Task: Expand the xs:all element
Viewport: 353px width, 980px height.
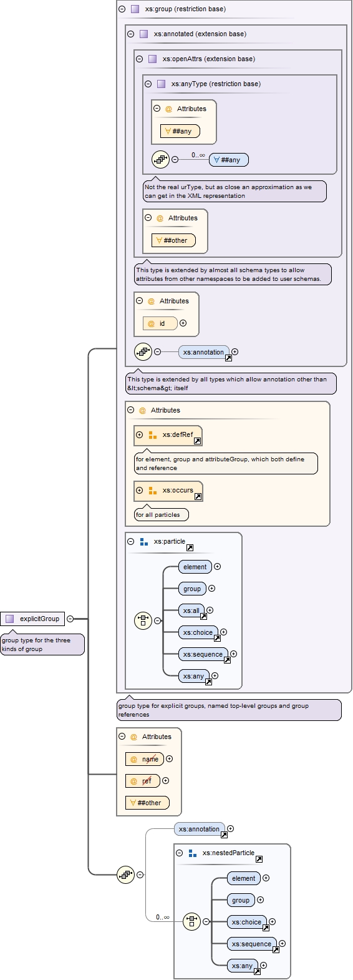Action: pyautogui.click(x=210, y=610)
